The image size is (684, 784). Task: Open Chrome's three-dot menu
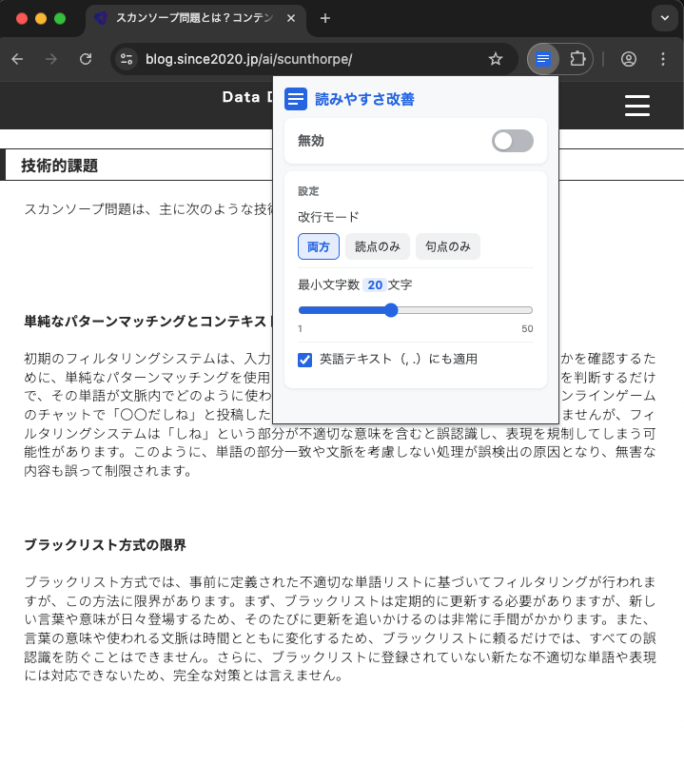(663, 59)
